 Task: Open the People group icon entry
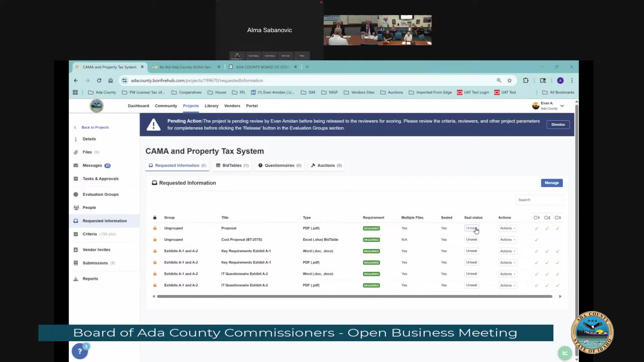click(x=76, y=208)
